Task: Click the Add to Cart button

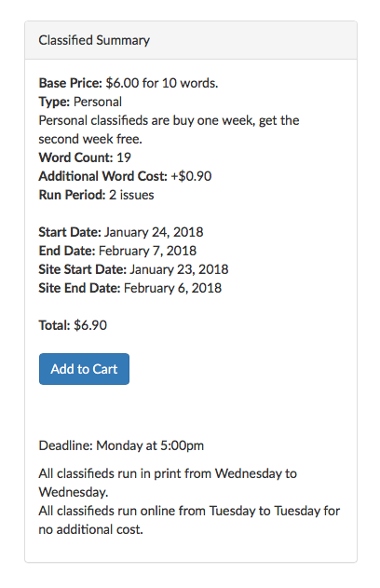Action: [84, 369]
